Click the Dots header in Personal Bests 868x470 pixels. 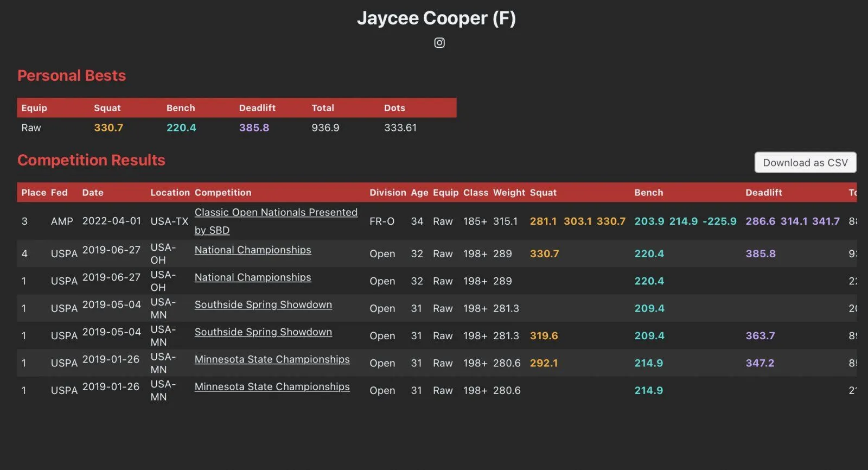(394, 108)
